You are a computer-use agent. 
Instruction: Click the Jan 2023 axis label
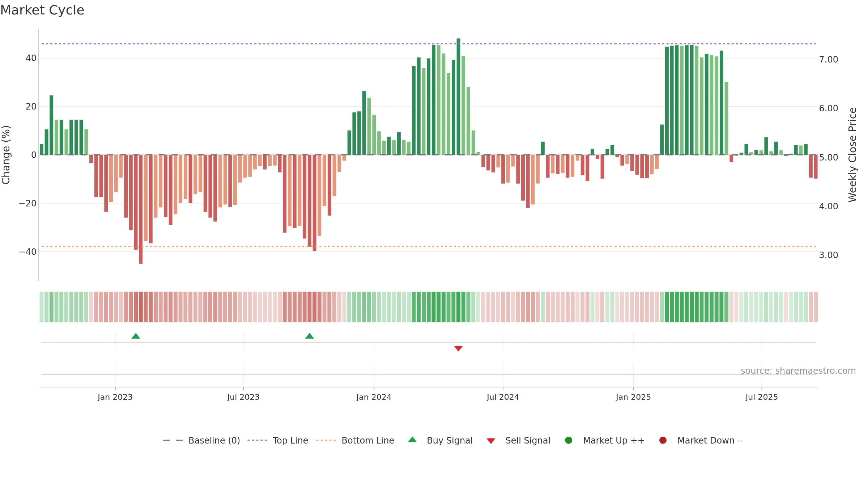click(x=115, y=397)
